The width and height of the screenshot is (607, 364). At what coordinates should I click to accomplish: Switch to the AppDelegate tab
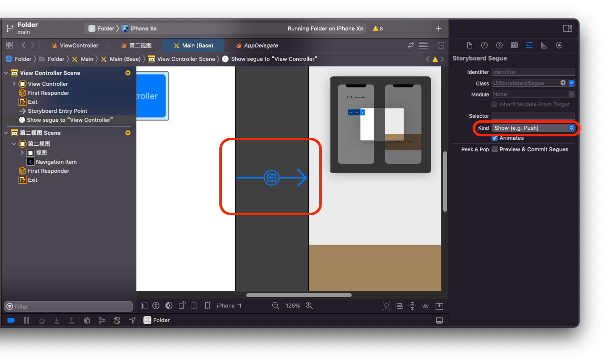click(x=257, y=45)
